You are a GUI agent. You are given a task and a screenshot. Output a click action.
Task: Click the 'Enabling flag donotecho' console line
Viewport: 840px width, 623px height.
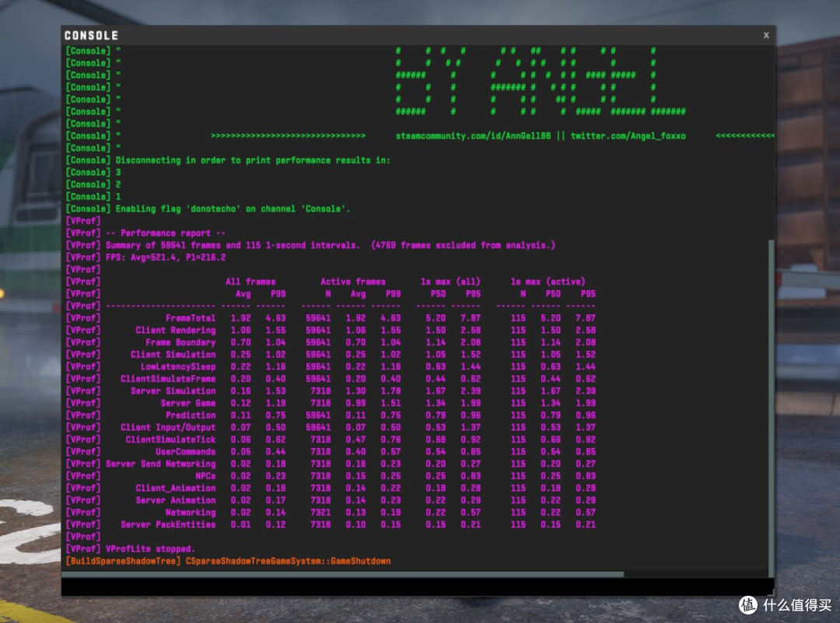(233, 209)
